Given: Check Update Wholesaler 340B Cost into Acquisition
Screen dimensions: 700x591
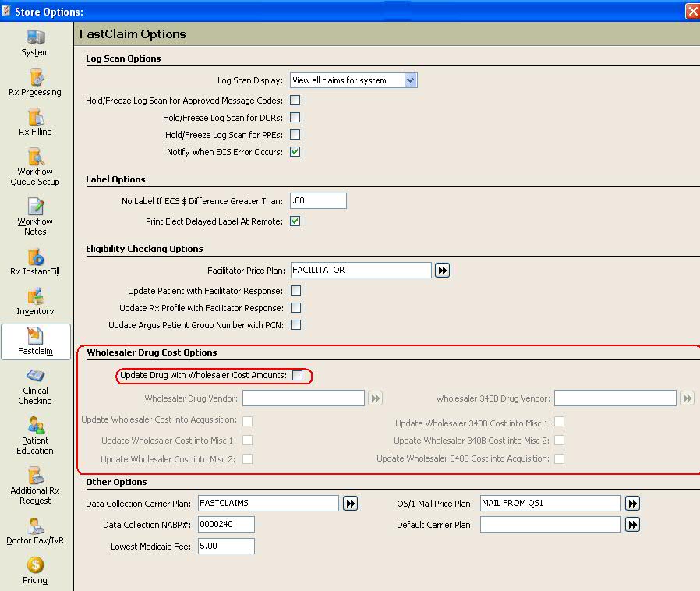Looking at the screenshot, I should click(x=559, y=458).
